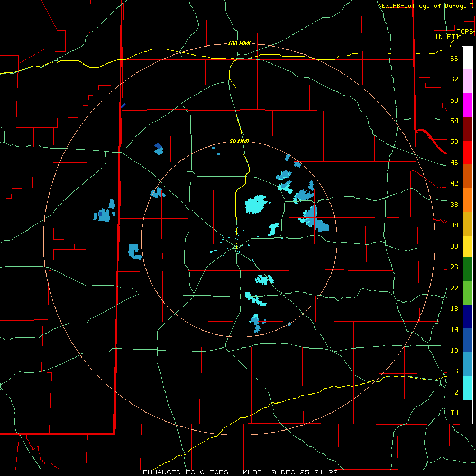Image resolution: width=476 pixels, height=476 pixels.
Task: Click the 26 legend value
Action: point(454,267)
